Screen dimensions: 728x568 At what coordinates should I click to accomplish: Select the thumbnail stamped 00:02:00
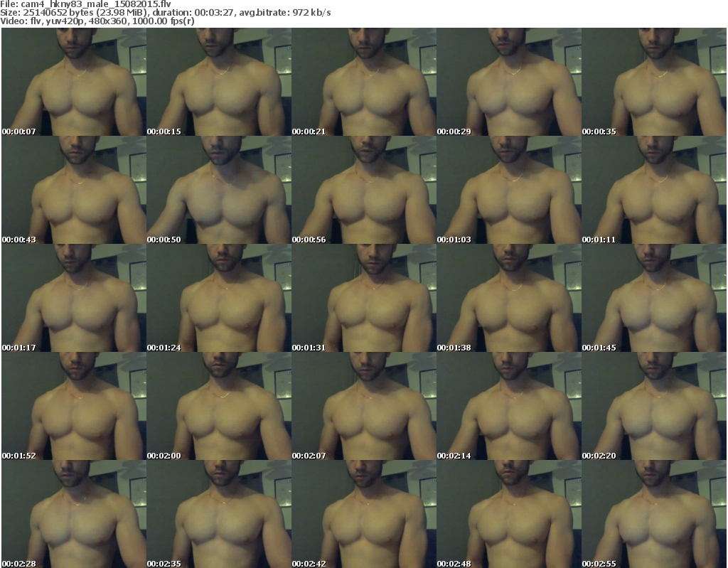[219, 406]
